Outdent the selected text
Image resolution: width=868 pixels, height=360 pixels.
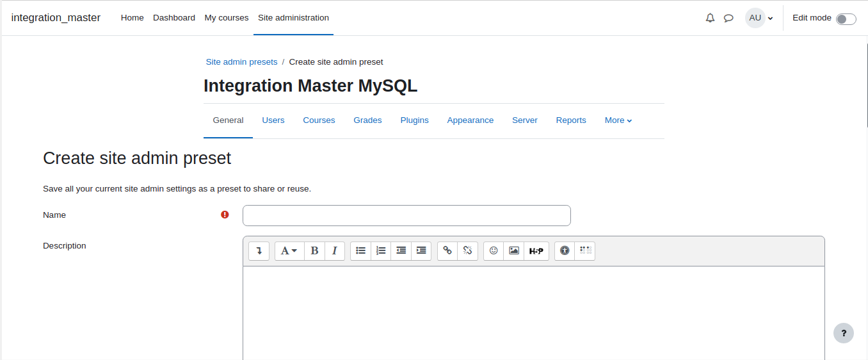(401, 251)
